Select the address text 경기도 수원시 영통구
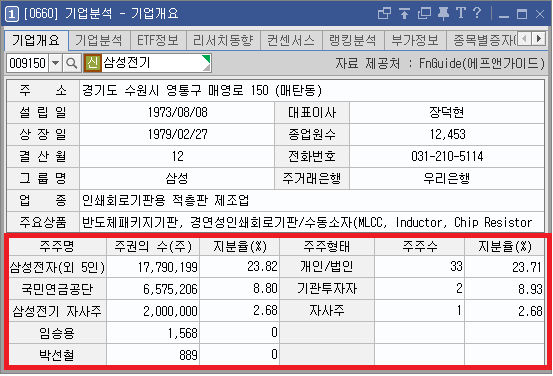 pyautogui.click(x=141, y=91)
